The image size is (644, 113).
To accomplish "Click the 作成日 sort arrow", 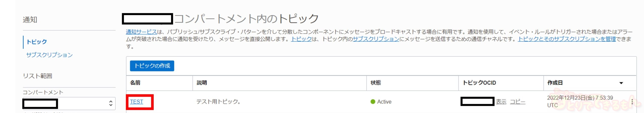I will (621, 83).
